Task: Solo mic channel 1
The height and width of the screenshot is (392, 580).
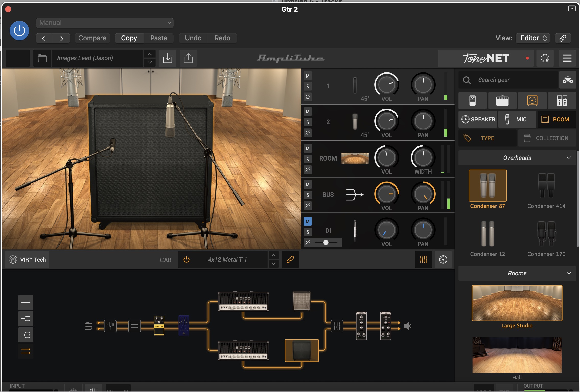Action: [x=308, y=86]
